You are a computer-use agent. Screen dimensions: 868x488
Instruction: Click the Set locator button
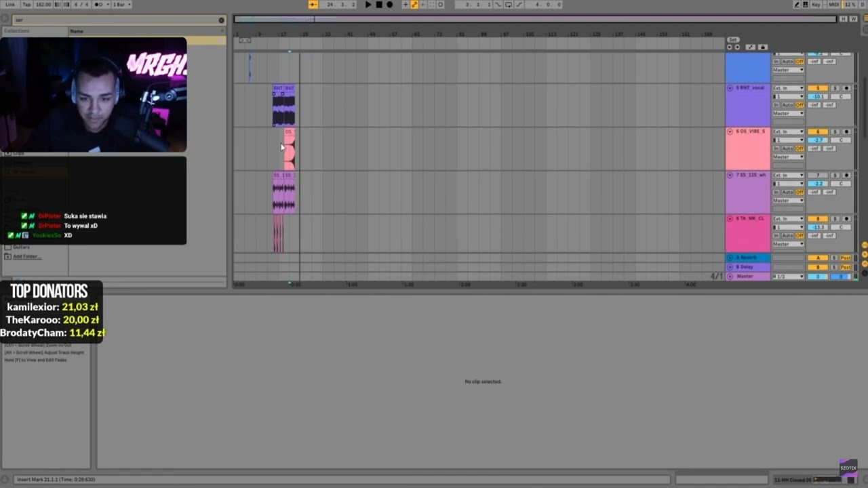pos(733,40)
